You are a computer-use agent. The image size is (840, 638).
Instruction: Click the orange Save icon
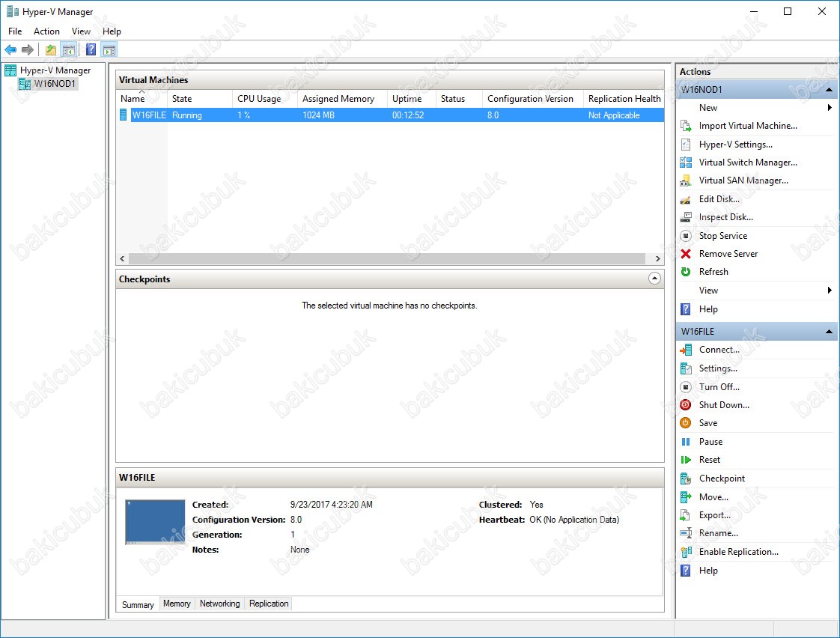[x=686, y=422]
